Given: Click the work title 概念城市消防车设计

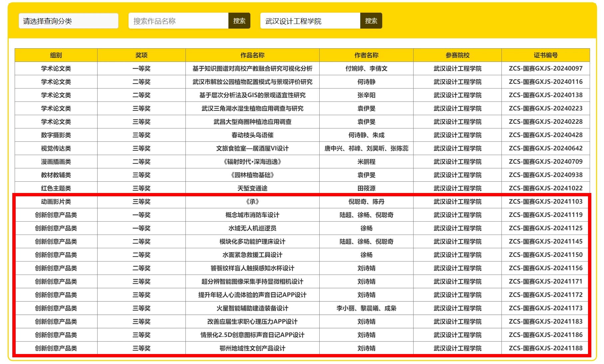Looking at the screenshot, I should click(x=252, y=215).
